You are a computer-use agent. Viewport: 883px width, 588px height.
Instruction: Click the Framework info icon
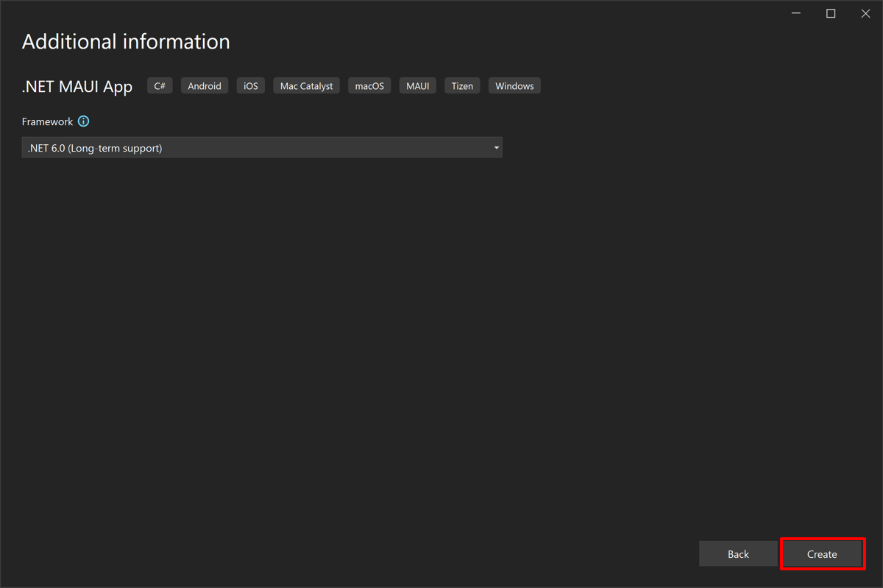(83, 121)
